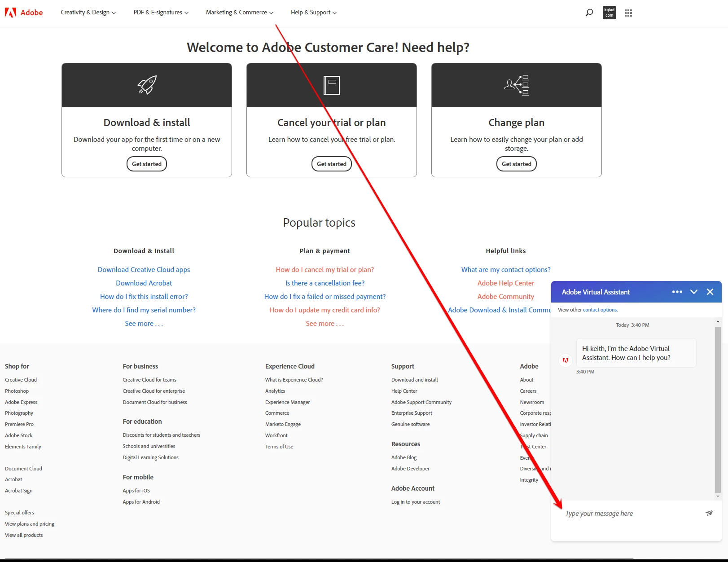Open the Adobe Help Center link
Viewport: 728px width, 562px height.
(x=506, y=283)
